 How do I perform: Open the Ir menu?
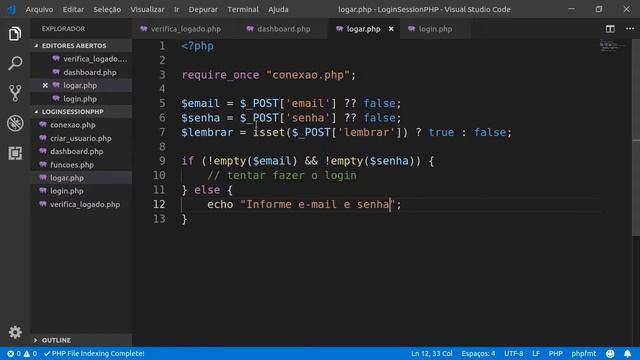point(176,9)
